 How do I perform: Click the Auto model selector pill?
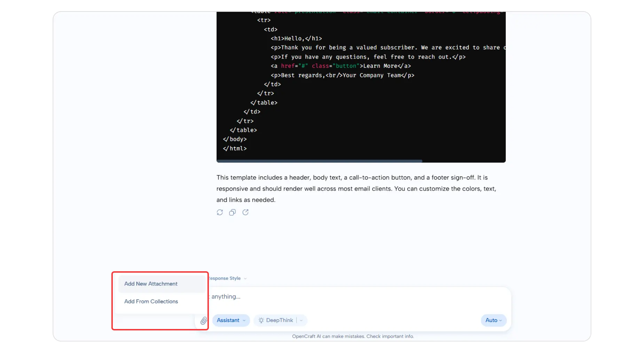coord(491,320)
